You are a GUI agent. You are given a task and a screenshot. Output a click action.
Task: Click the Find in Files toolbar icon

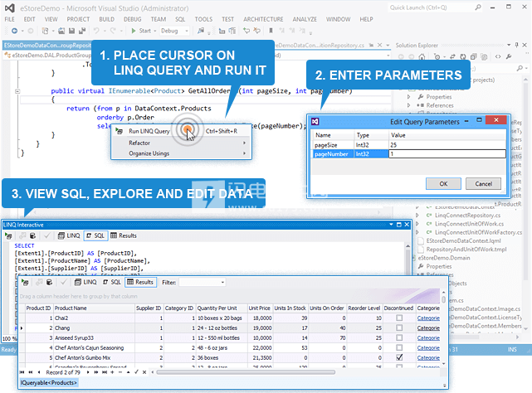(x=201, y=31)
